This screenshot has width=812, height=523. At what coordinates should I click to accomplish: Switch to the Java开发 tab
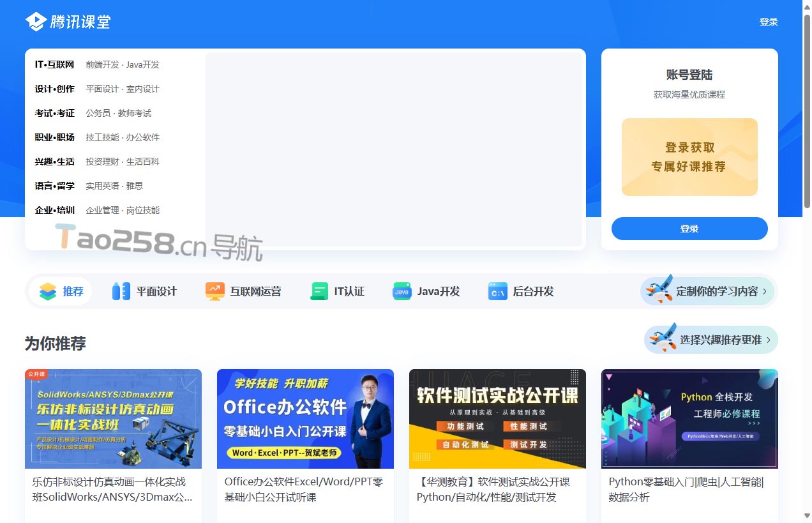click(x=426, y=292)
